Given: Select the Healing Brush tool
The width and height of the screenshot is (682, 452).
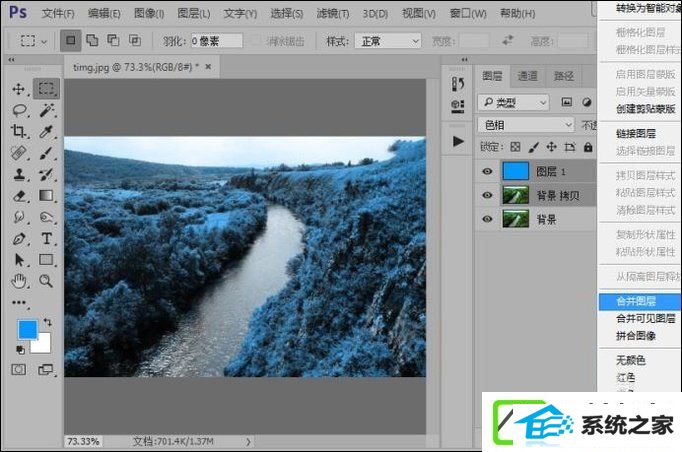Looking at the screenshot, I should (x=19, y=153).
